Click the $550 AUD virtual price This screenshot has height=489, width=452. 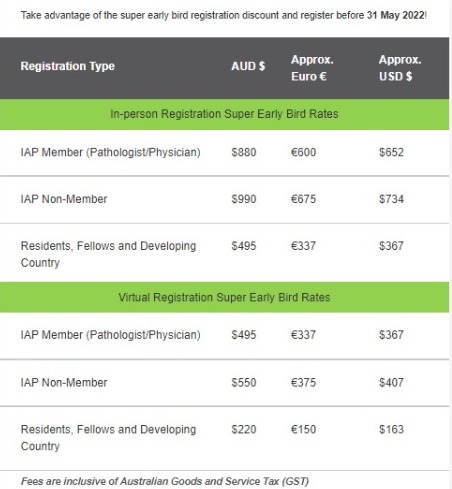coord(244,382)
